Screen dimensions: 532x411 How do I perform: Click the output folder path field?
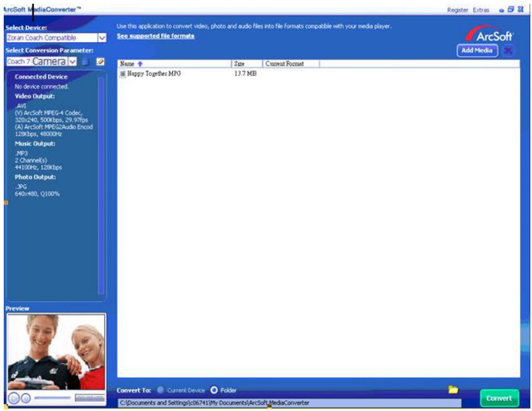[x=290, y=403]
